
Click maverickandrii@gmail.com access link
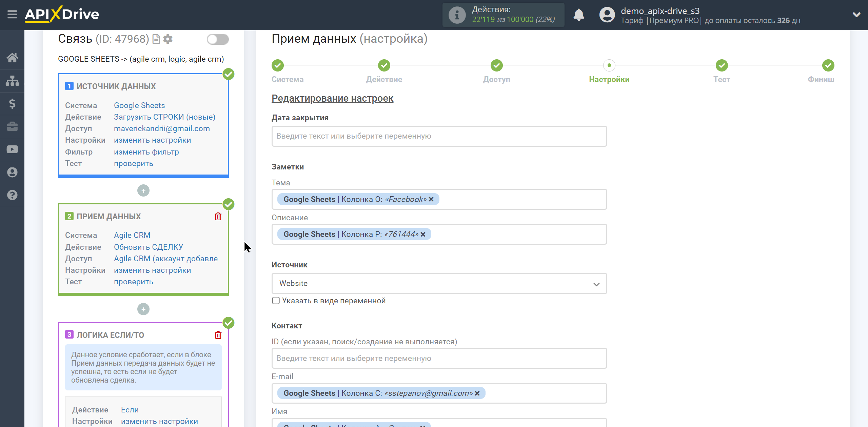click(x=162, y=128)
